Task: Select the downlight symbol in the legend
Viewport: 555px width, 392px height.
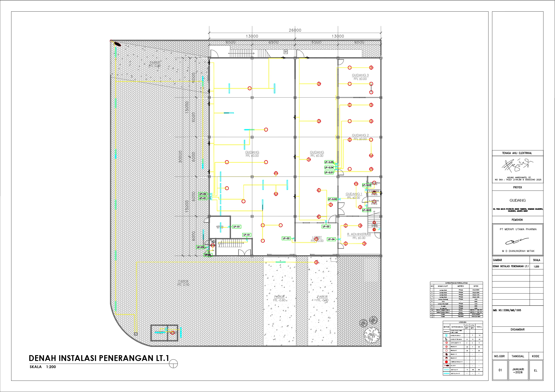Action: (x=447, y=343)
